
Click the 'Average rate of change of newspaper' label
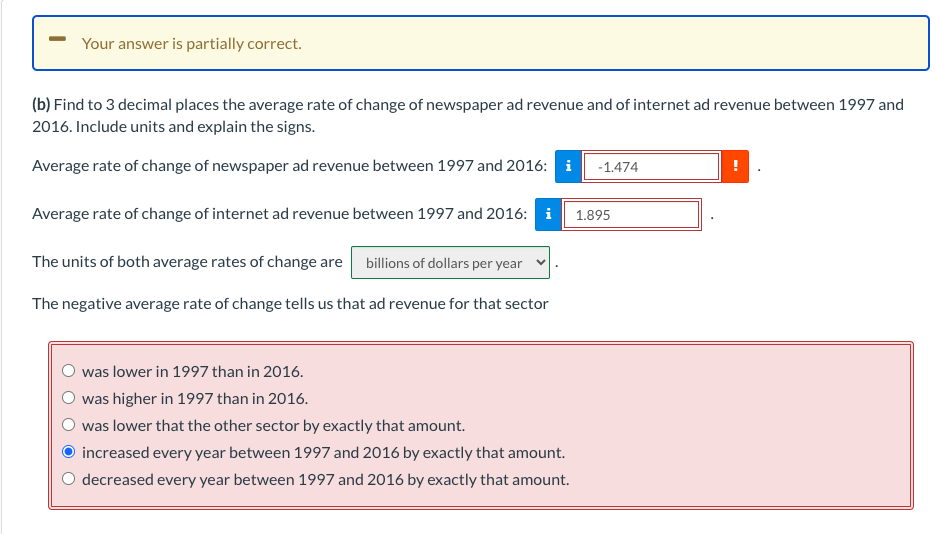pos(290,166)
